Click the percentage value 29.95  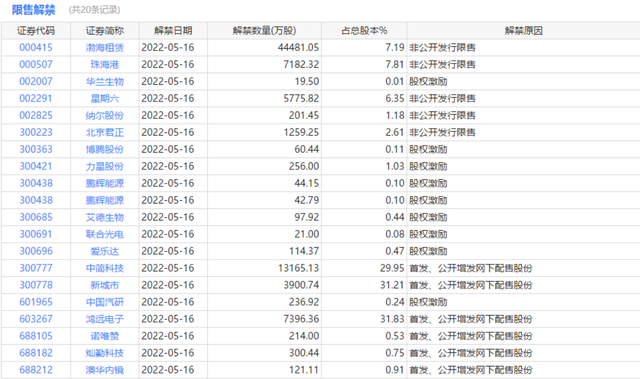point(392,268)
